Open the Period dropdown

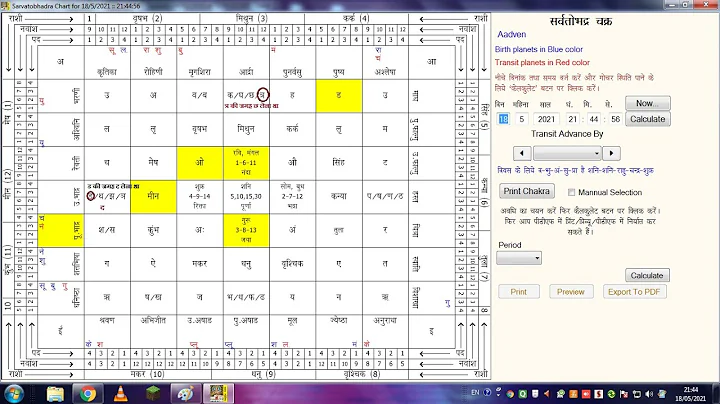(519, 258)
